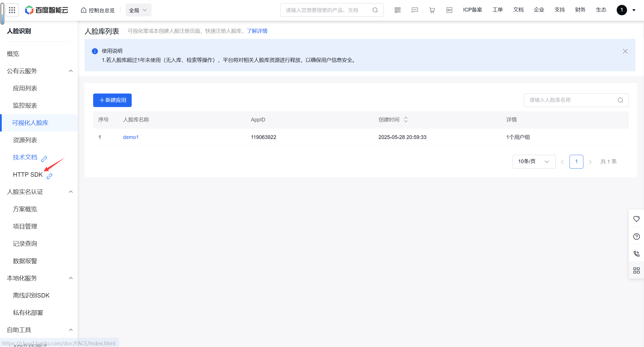Open the shopping cart icon
This screenshot has width=644, height=347.
tap(432, 10)
